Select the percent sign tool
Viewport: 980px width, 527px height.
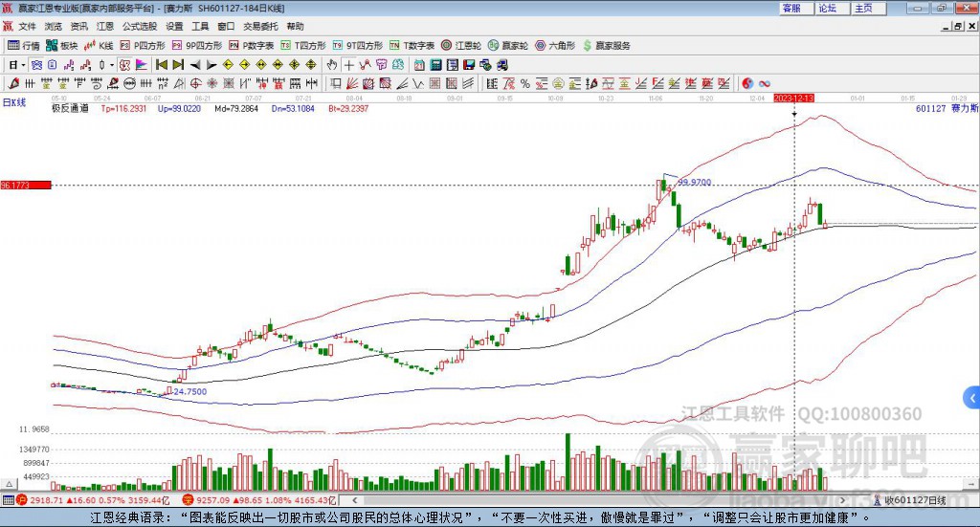pyautogui.click(x=525, y=83)
